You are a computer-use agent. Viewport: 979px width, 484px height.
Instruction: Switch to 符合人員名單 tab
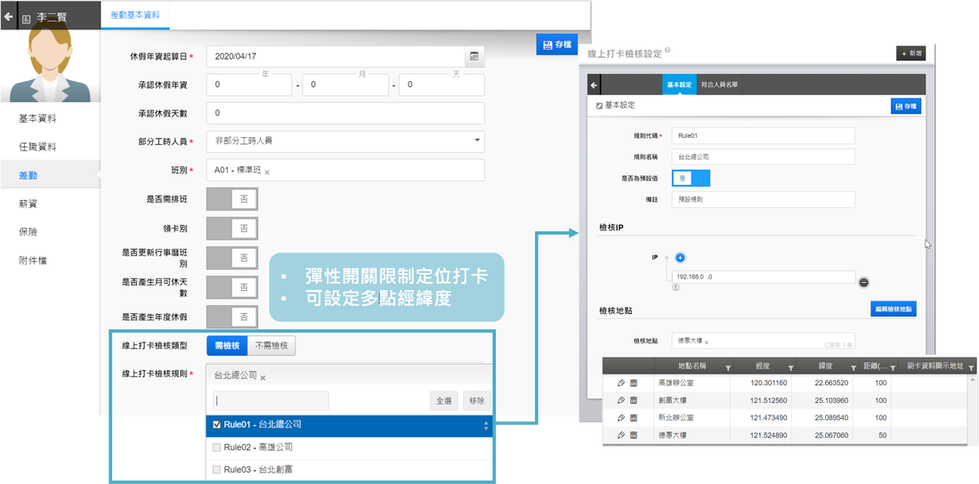tap(719, 85)
